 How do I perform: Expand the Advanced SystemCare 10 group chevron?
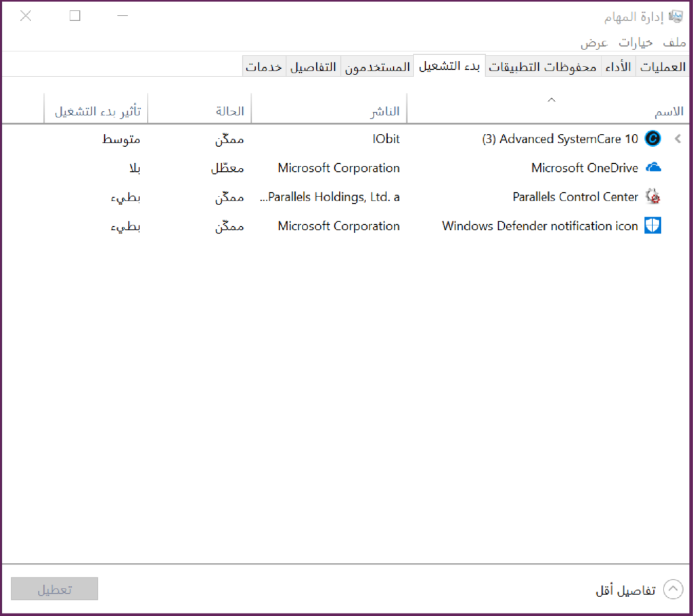(x=678, y=139)
